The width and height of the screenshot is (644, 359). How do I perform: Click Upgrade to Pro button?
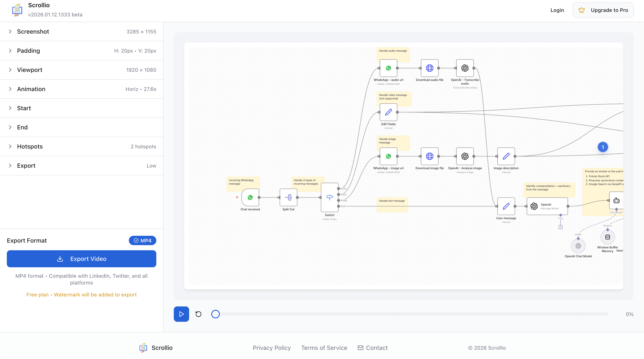pyautogui.click(x=603, y=10)
